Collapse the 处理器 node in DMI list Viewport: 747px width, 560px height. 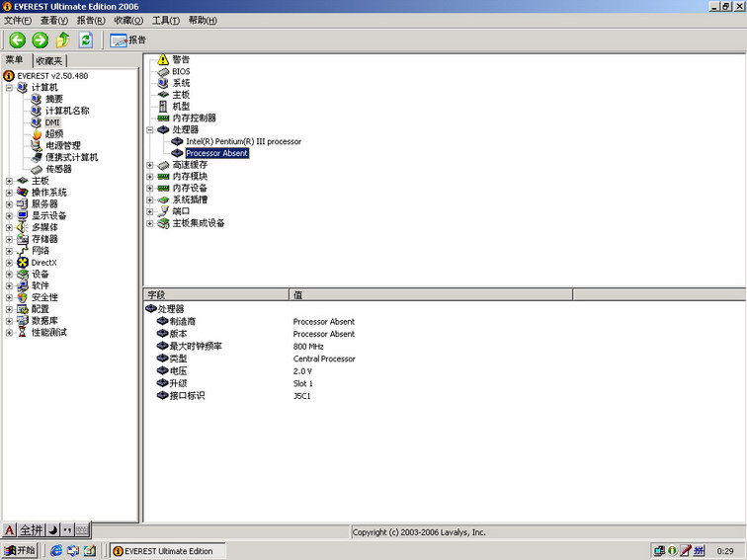(150, 130)
